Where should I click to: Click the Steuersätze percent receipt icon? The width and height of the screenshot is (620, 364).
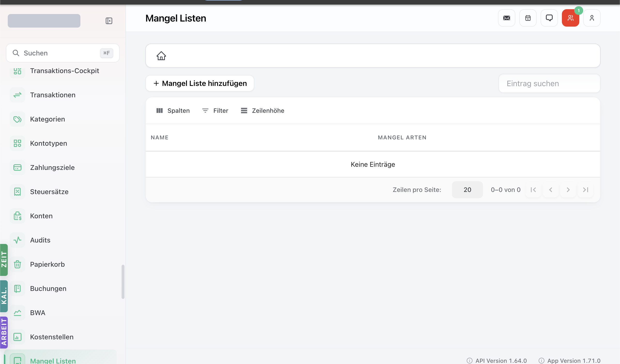click(17, 192)
